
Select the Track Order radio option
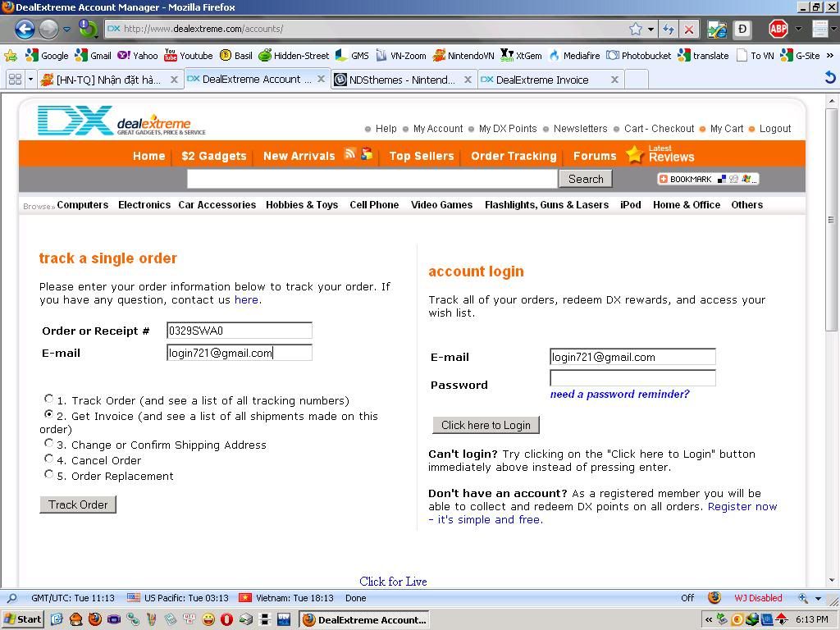pyautogui.click(x=48, y=399)
